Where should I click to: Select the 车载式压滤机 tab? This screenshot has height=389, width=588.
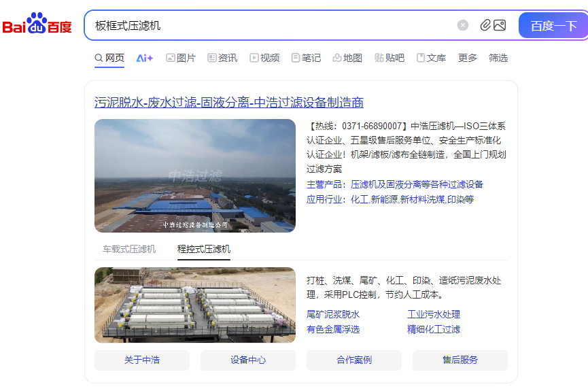pos(129,249)
